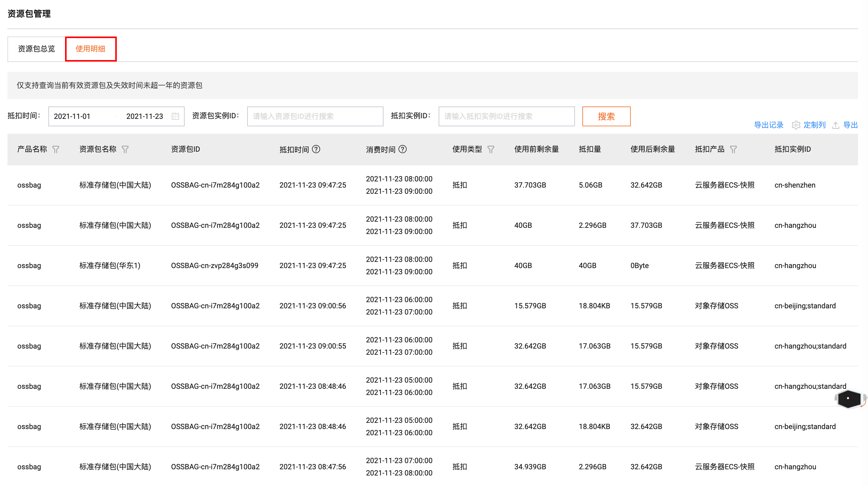Click the 抵扣量 column header
Screen dimensions: 868x486
tap(590, 149)
